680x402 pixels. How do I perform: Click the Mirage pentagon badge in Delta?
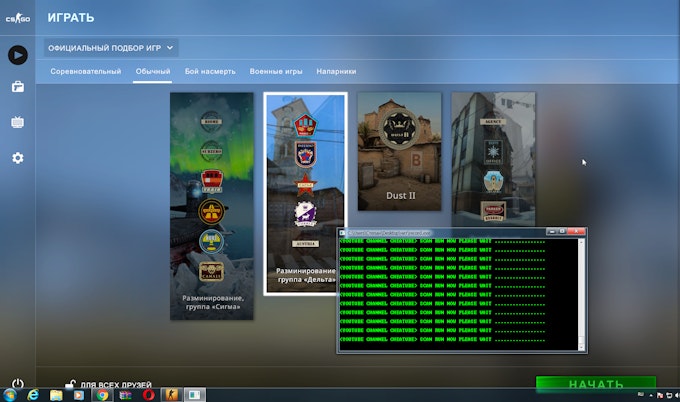click(305, 125)
